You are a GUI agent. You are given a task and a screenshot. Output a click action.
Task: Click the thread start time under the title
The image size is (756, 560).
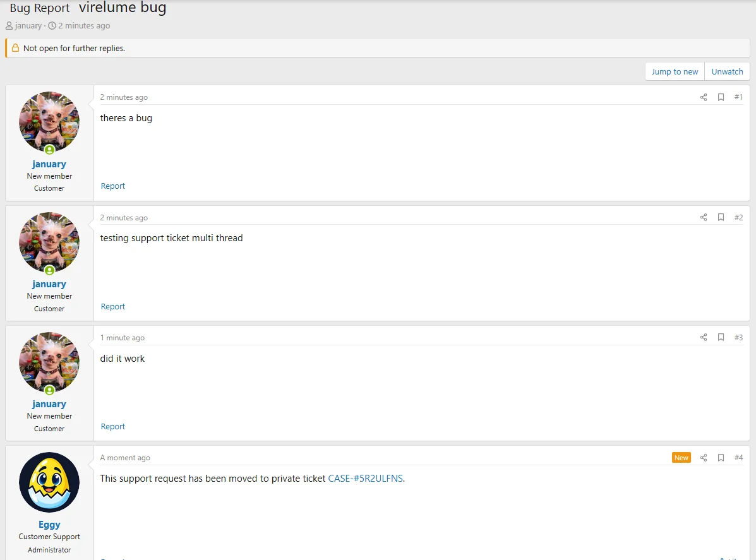click(84, 25)
